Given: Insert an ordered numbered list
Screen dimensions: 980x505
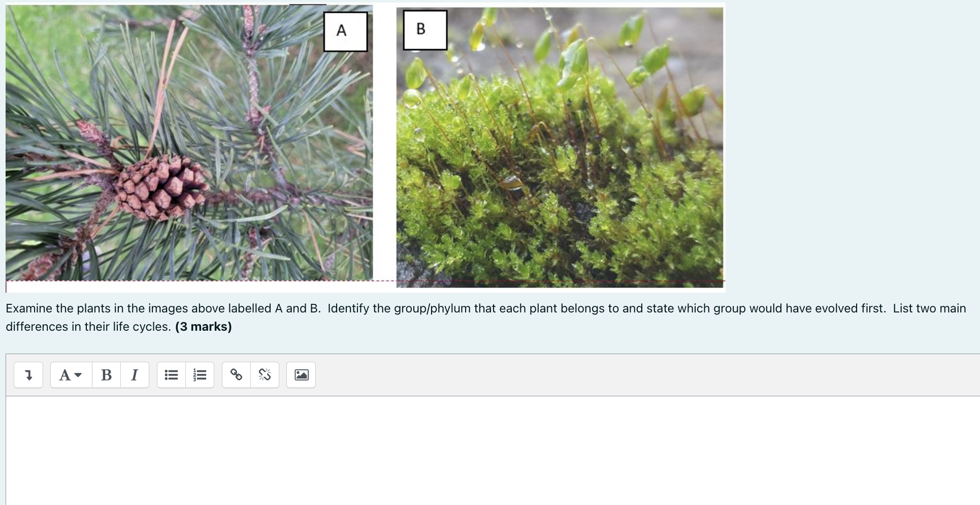Looking at the screenshot, I should [200, 375].
